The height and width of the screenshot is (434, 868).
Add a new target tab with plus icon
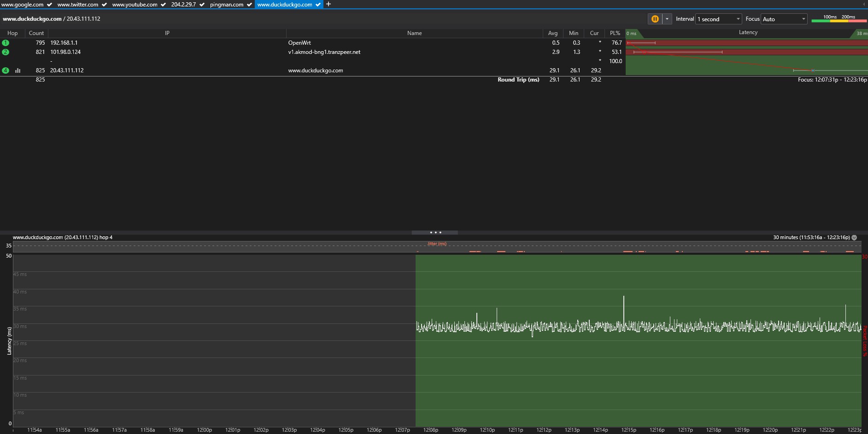tap(328, 4)
